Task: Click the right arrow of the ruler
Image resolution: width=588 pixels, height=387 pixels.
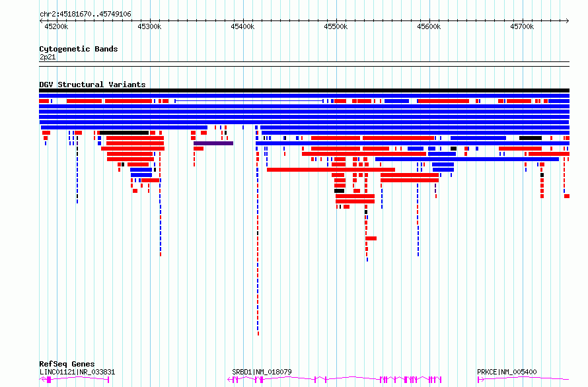Action: click(568, 21)
